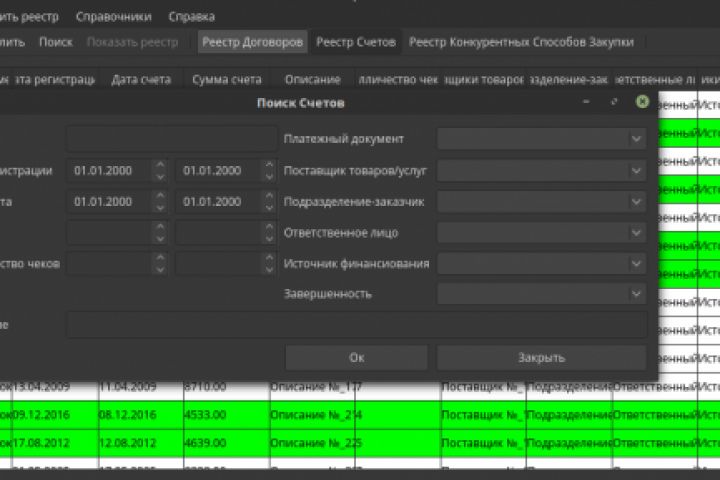Select cell Описание №_214 in table
The width and height of the screenshot is (720, 480).
click(x=313, y=415)
